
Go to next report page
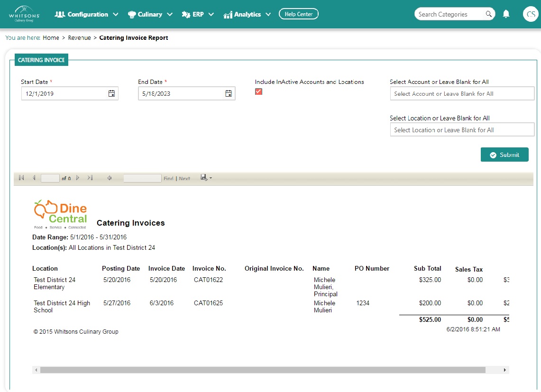point(78,178)
